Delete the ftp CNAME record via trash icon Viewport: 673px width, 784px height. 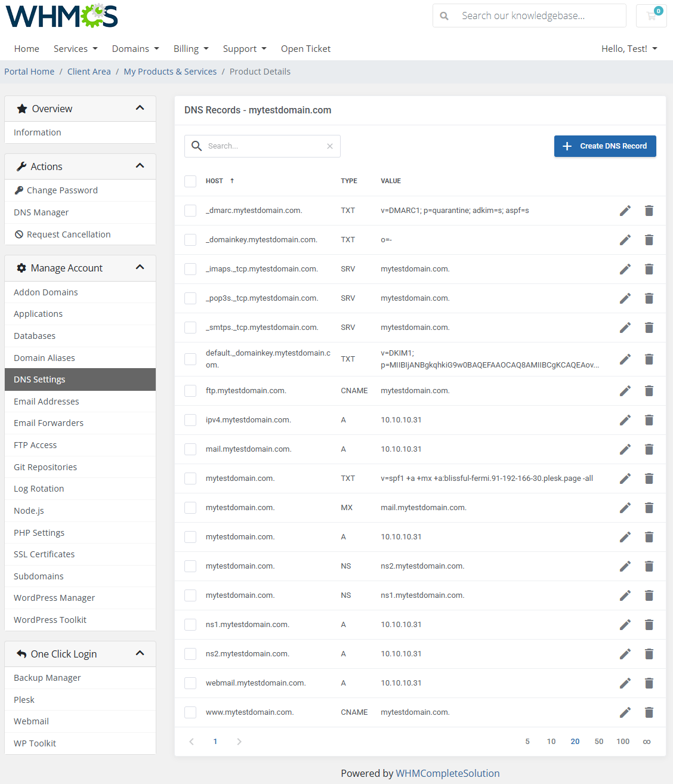(x=649, y=390)
